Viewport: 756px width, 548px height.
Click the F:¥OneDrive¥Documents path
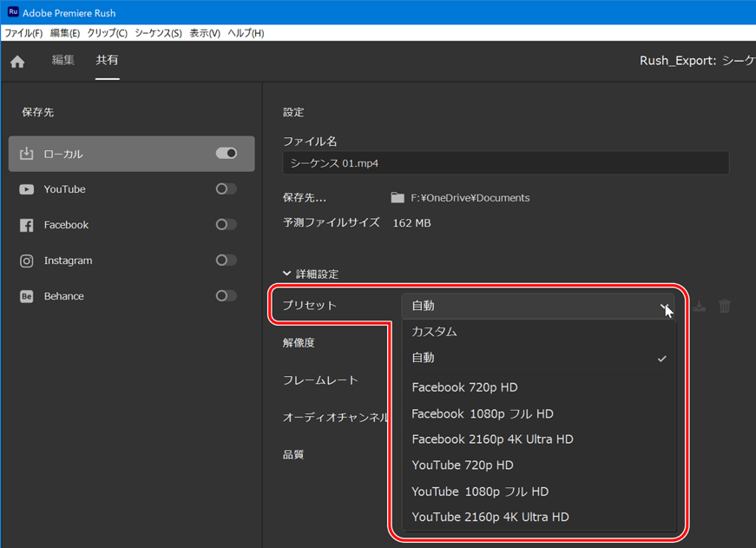coord(470,198)
